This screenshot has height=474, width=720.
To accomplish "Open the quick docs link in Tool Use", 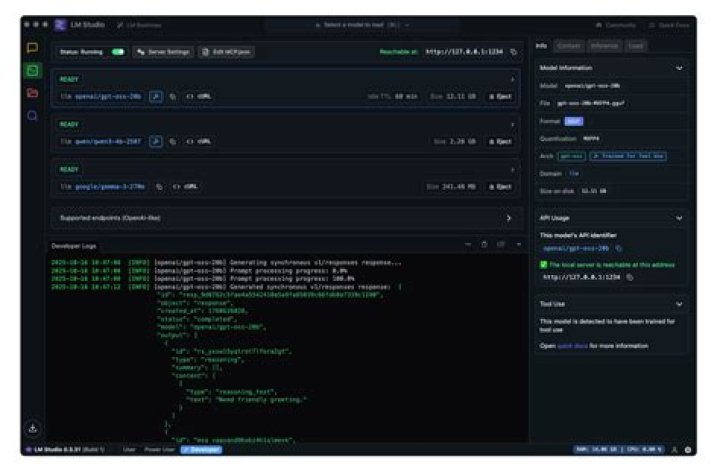I will pyautogui.click(x=572, y=346).
